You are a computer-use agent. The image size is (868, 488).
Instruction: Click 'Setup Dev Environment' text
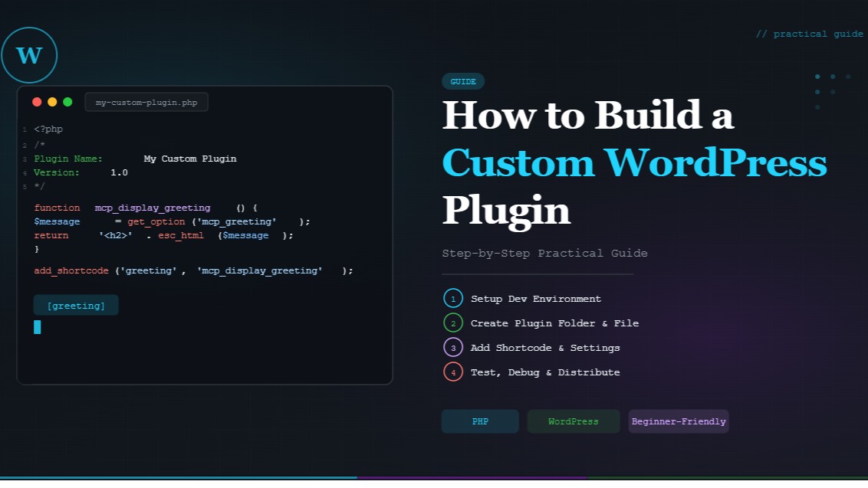(536, 299)
